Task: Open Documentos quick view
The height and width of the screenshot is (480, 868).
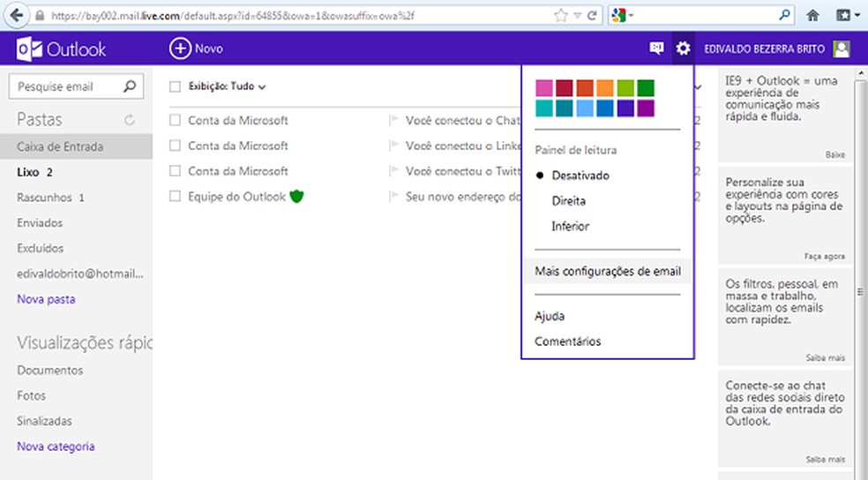Action: (x=49, y=371)
